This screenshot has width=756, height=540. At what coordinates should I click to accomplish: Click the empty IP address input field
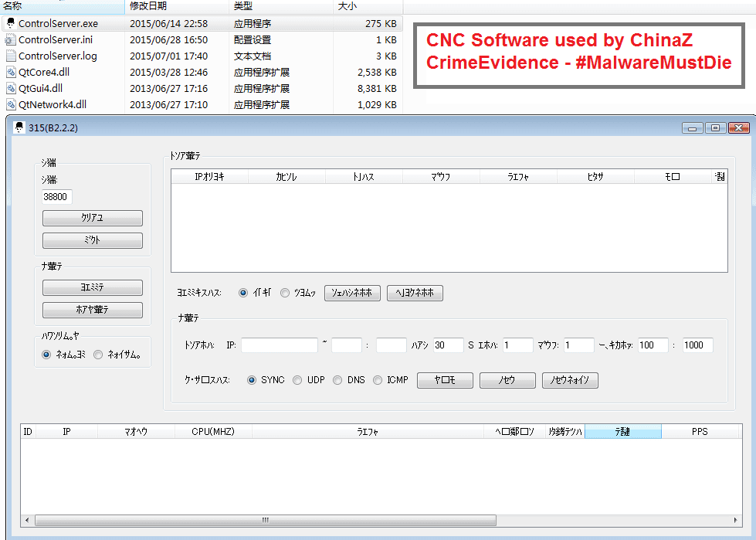pyautogui.click(x=279, y=345)
